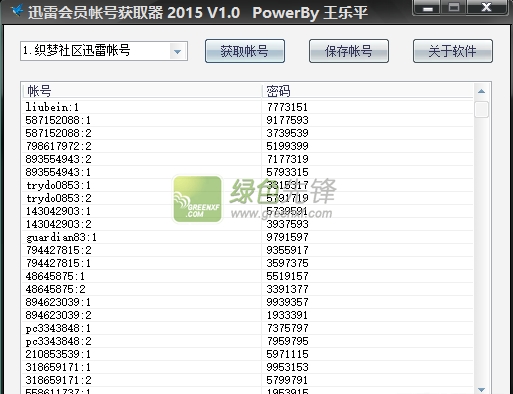
Task: Click the scrollbar up arrow
Action: click(x=481, y=91)
